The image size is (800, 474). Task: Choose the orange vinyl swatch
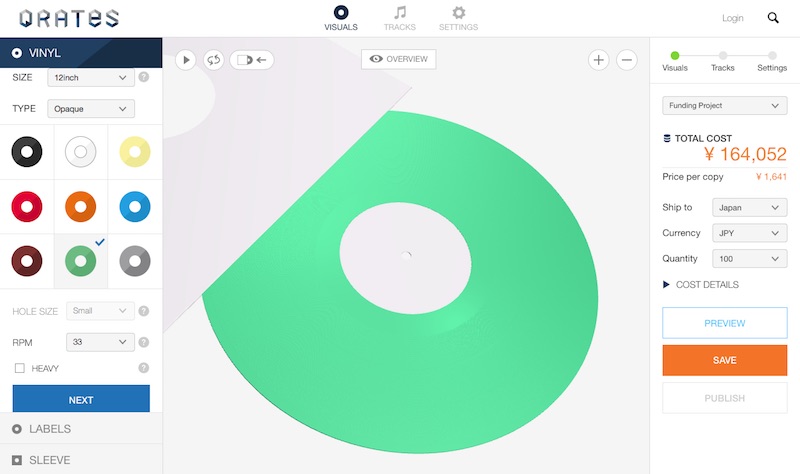click(x=81, y=207)
